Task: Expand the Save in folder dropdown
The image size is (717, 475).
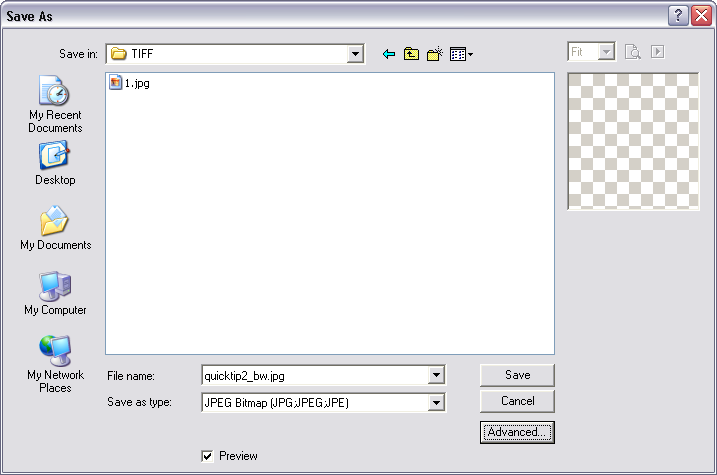Action: [354, 54]
